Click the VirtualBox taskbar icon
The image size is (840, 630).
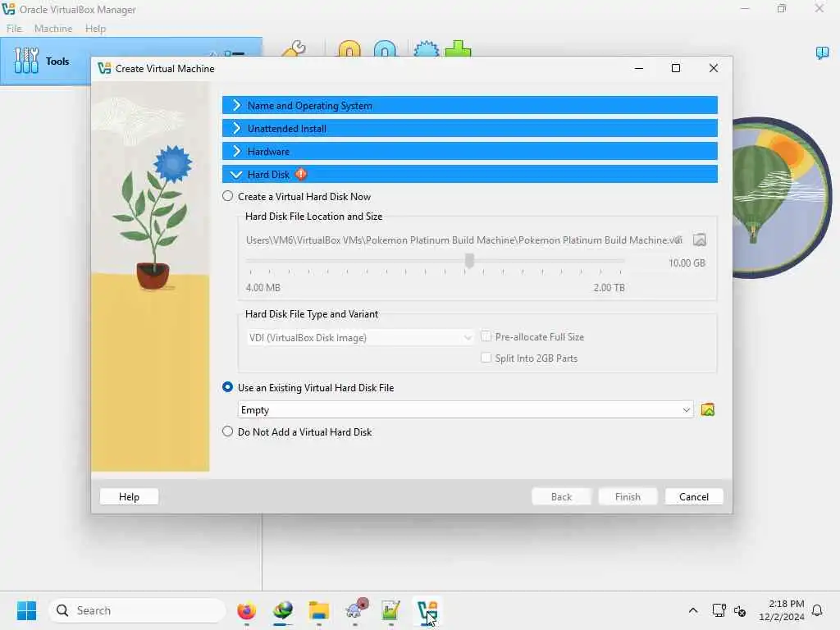tap(427, 610)
